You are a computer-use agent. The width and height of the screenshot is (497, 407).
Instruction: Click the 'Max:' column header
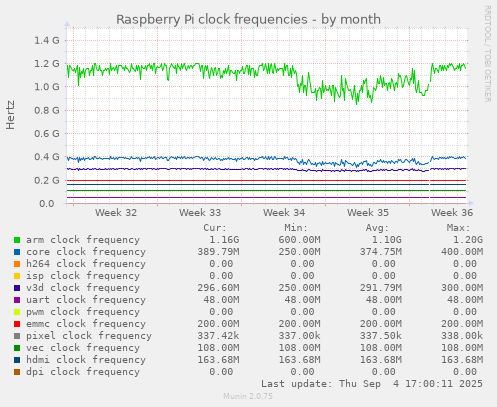click(458, 228)
